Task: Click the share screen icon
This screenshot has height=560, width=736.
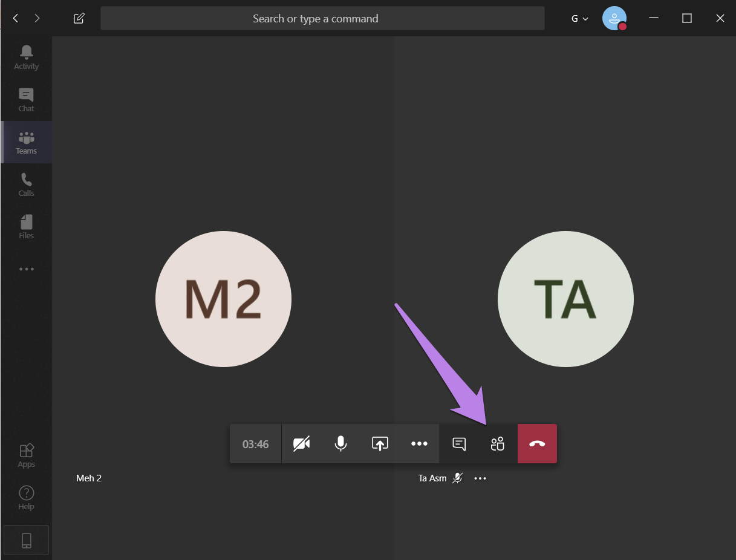Action: click(x=380, y=444)
